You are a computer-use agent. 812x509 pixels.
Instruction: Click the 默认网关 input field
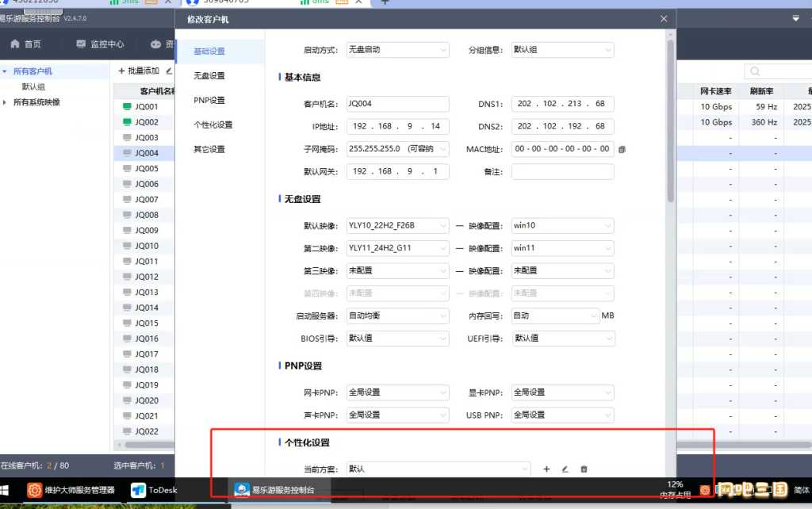pyautogui.click(x=398, y=171)
